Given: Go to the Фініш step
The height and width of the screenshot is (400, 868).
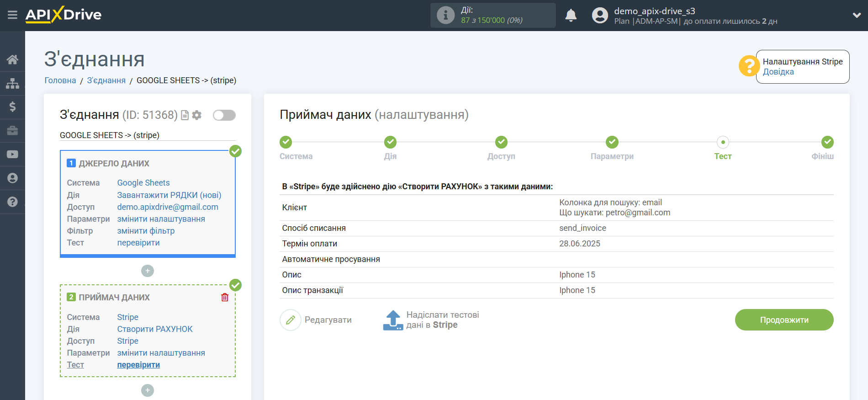Looking at the screenshot, I should pyautogui.click(x=827, y=142).
